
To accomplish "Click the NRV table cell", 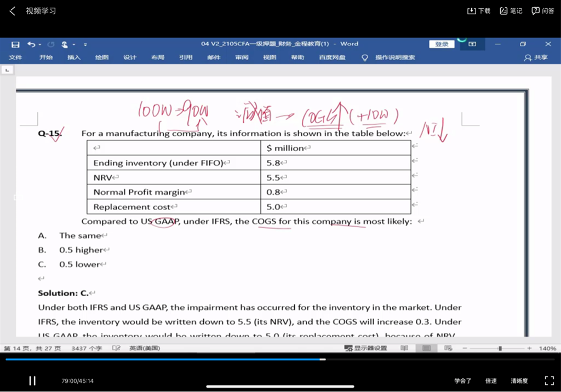I will click(174, 177).
